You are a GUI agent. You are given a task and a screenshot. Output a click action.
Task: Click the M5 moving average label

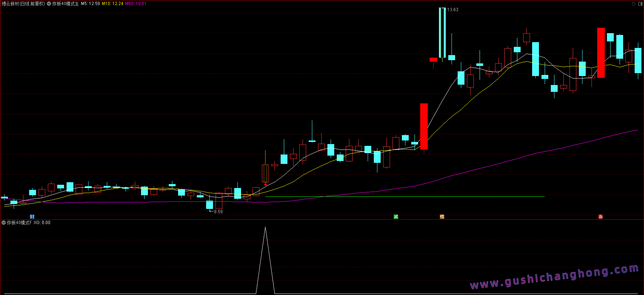click(x=90, y=4)
